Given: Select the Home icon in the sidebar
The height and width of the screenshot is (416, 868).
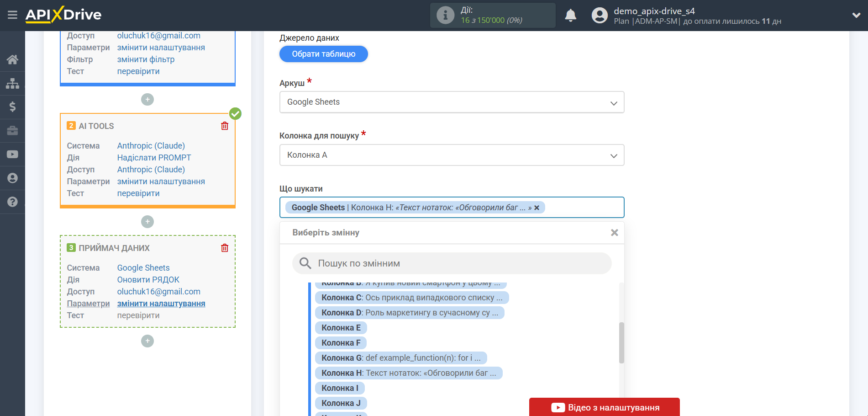Looking at the screenshot, I should [12, 59].
